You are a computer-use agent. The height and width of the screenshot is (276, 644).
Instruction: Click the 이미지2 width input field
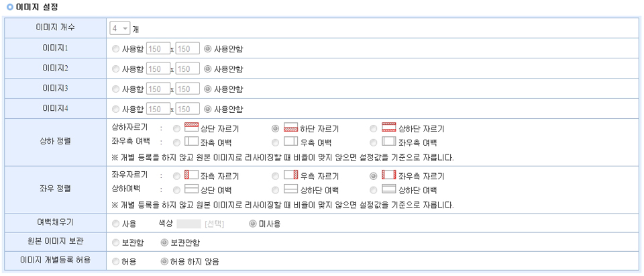click(x=157, y=69)
